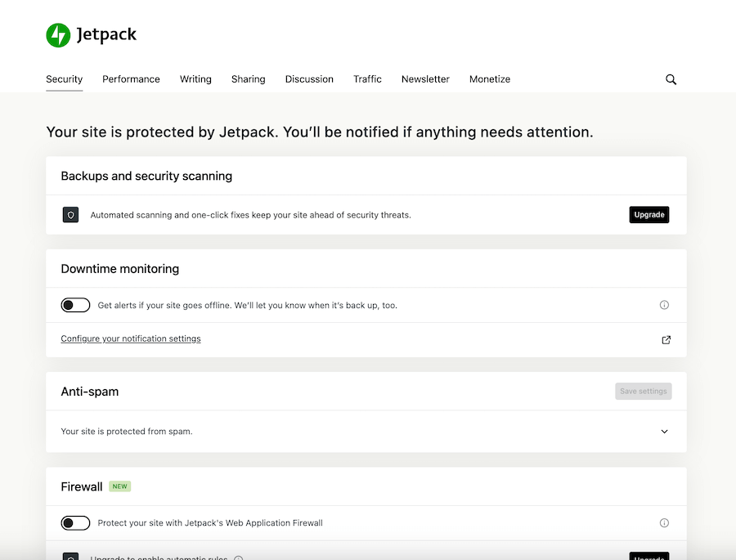Click the Jetpack logo icon
Screen dimensions: 736x560
57,34
